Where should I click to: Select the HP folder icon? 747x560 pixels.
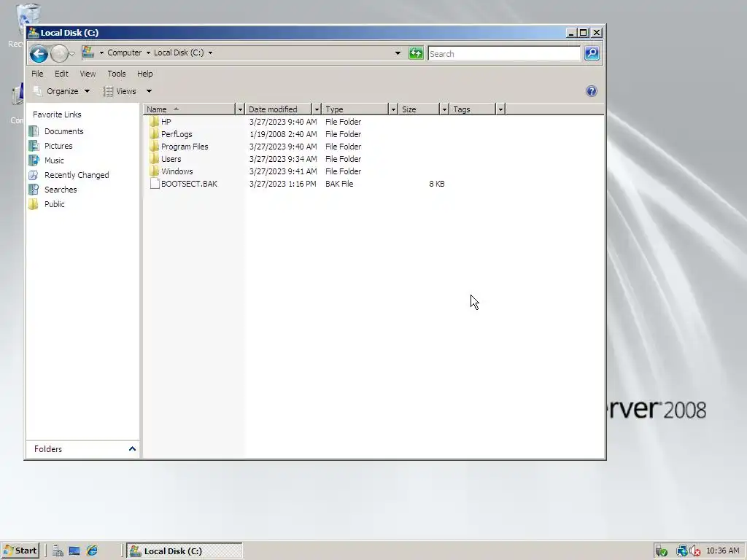click(154, 122)
